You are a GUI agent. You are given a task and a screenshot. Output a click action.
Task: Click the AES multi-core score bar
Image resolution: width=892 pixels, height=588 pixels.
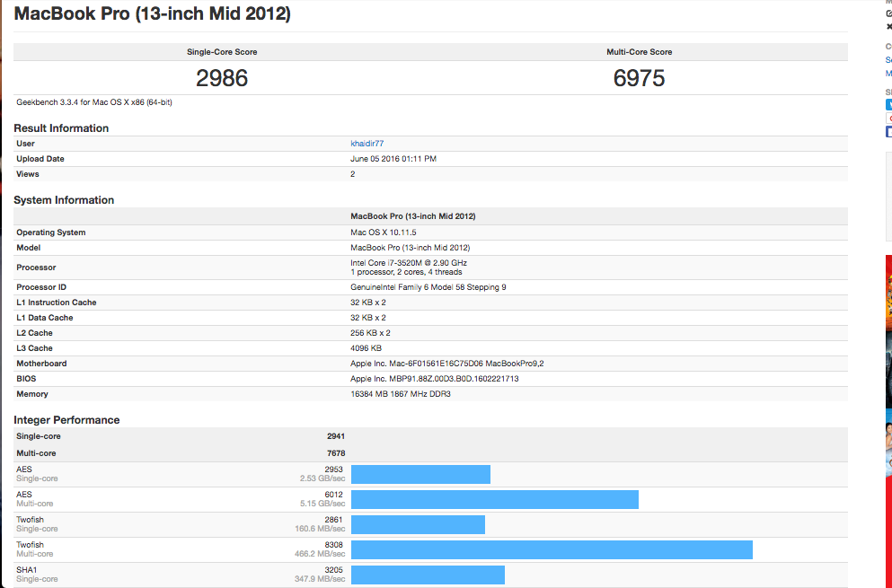tap(495, 499)
